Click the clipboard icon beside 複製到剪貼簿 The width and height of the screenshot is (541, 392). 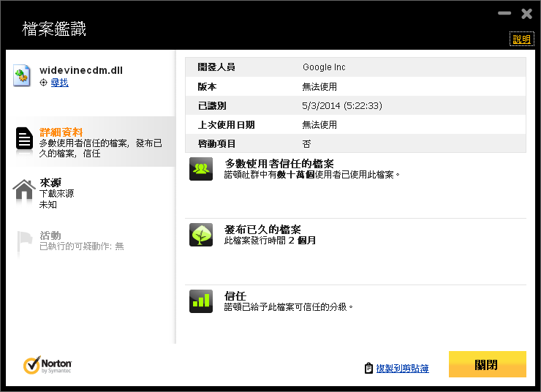pos(368,368)
